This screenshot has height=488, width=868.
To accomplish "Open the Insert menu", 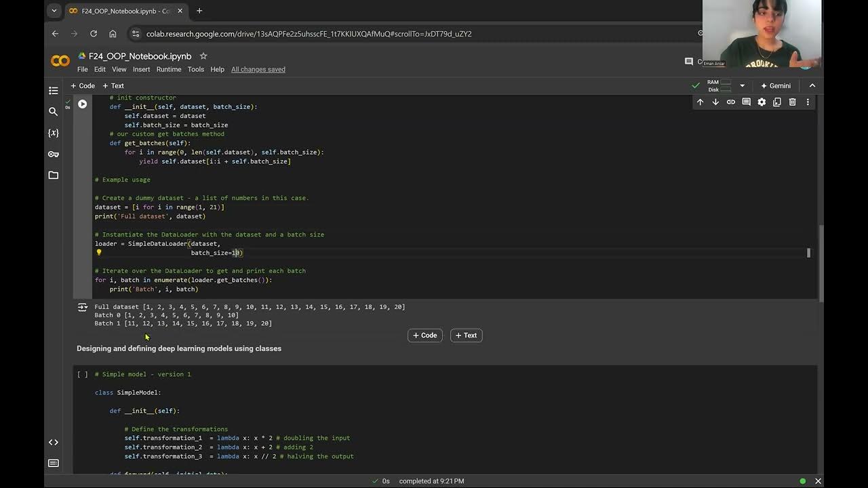I will pyautogui.click(x=141, y=69).
